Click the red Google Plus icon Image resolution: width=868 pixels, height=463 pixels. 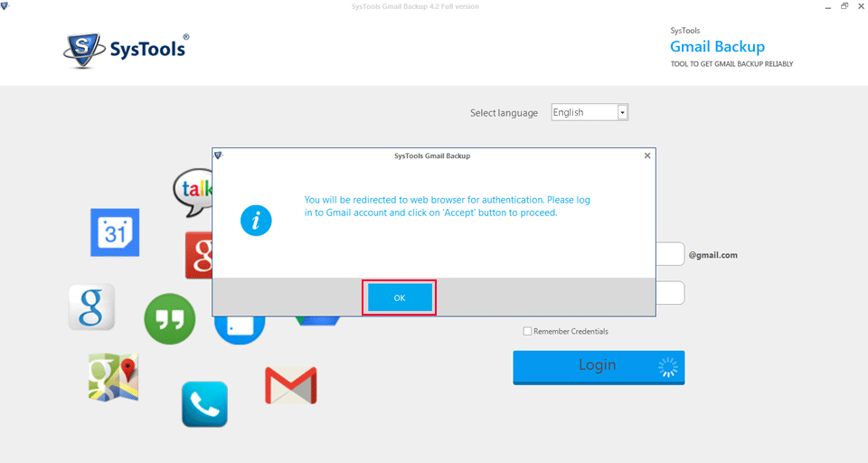point(199,255)
